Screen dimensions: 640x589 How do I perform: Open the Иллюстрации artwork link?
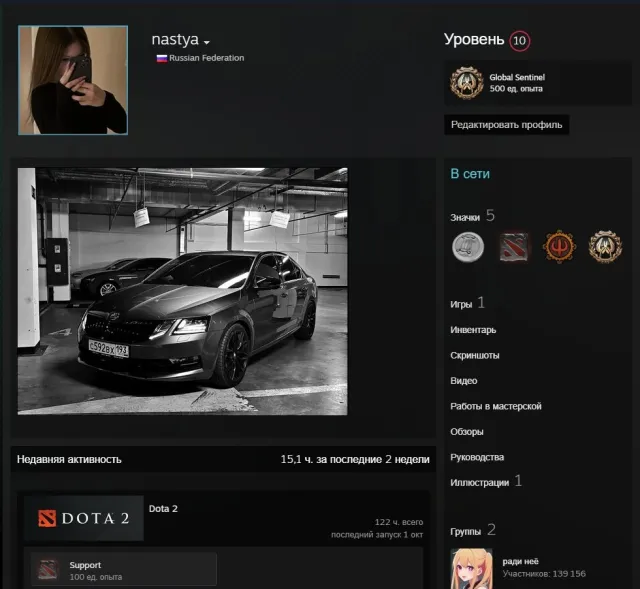point(480,483)
